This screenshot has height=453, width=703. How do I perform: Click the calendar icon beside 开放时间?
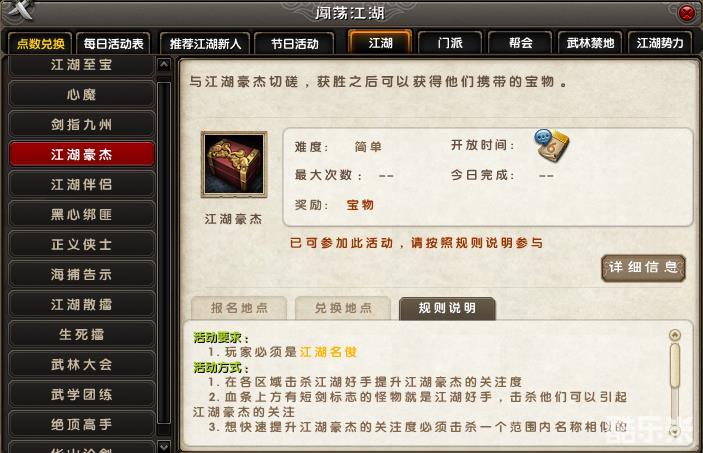pyautogui.click(x=551, y=145)
